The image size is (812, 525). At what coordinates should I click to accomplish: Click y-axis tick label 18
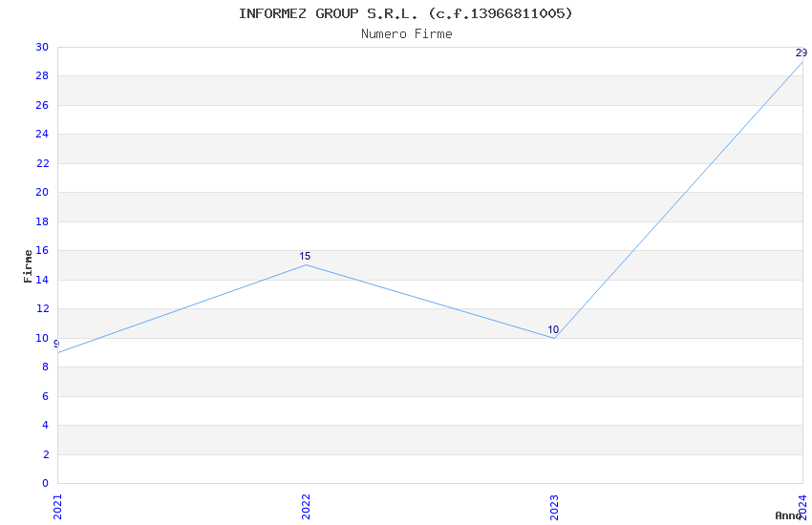point(42,221)
